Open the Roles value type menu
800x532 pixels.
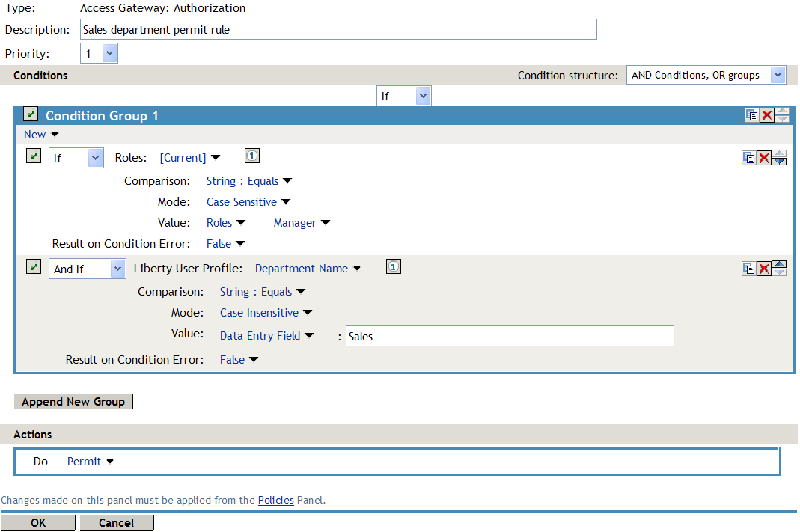(x=225, y=223)
